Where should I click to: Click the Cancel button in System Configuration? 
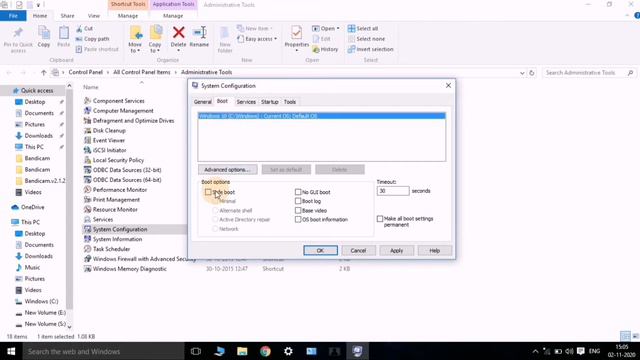click(x=358, y=251)
